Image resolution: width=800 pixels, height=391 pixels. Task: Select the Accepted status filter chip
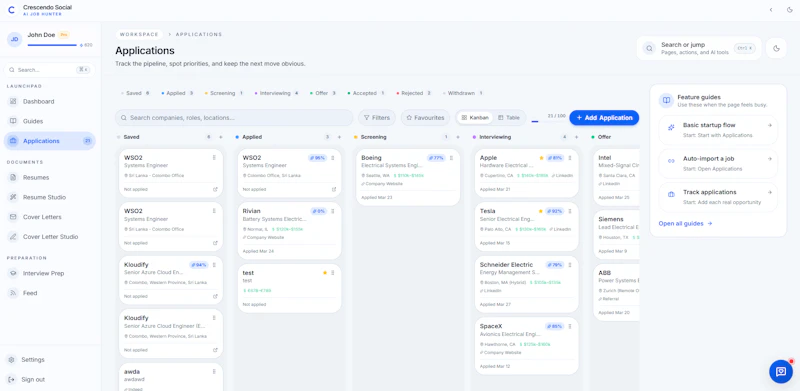click(366, 93)
